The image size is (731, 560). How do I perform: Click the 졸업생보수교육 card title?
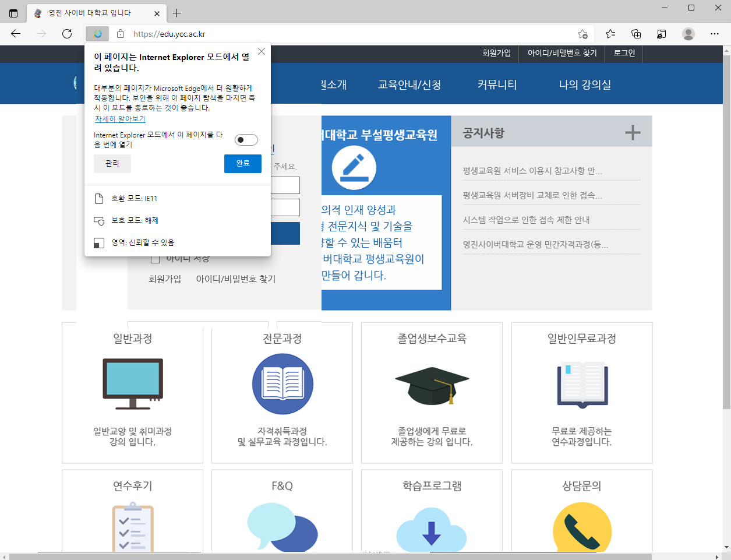click(432, 339)
